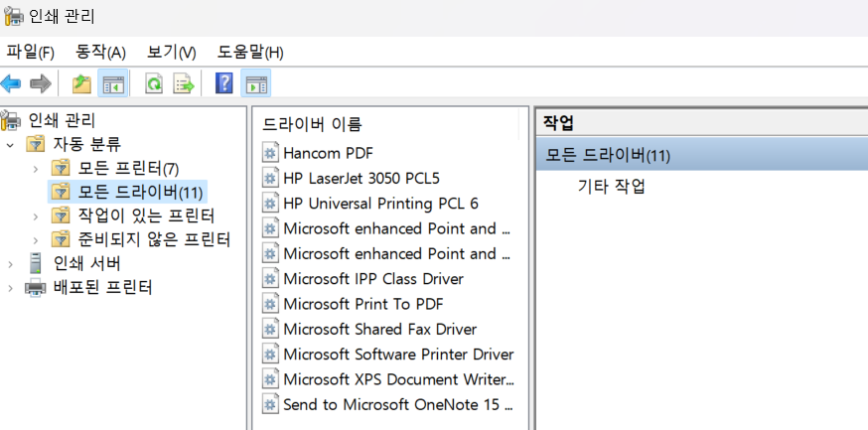The width and height of the screenshot is (868, 430).
Task: Select 모든 드라이버(11) in the tree
Action: [140, 192]
